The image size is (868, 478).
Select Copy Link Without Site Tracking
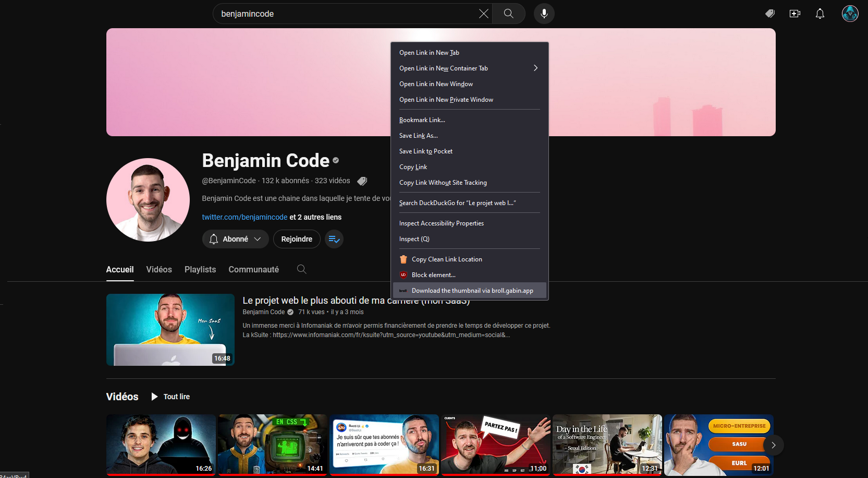(469, 183)
